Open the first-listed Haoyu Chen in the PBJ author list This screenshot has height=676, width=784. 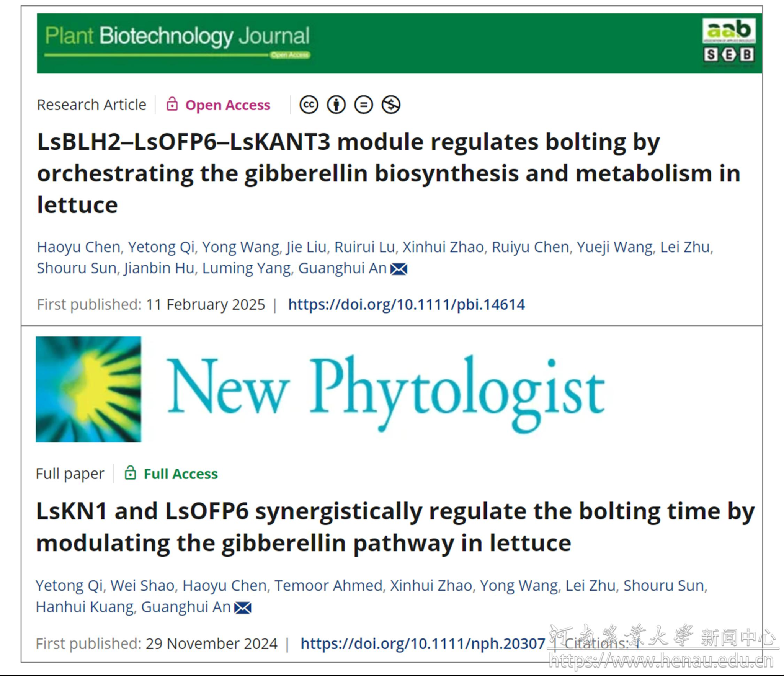coord(78,247)
